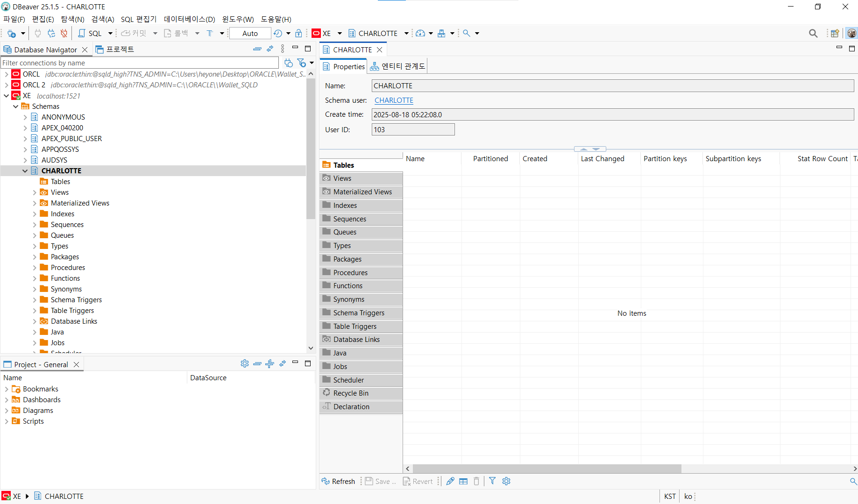Open the 파일(F) menu
This screenshot has width=858, height=504.
(14, 19)
